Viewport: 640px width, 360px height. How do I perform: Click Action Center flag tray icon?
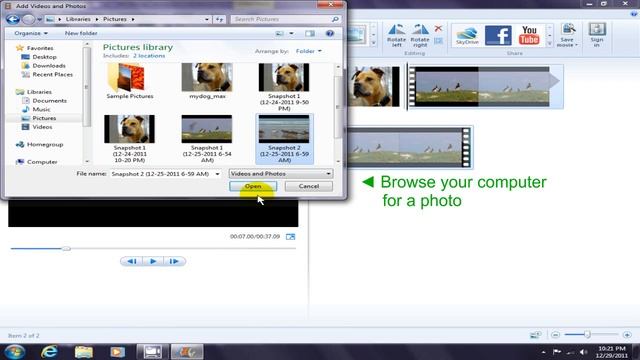click(556, 352)
